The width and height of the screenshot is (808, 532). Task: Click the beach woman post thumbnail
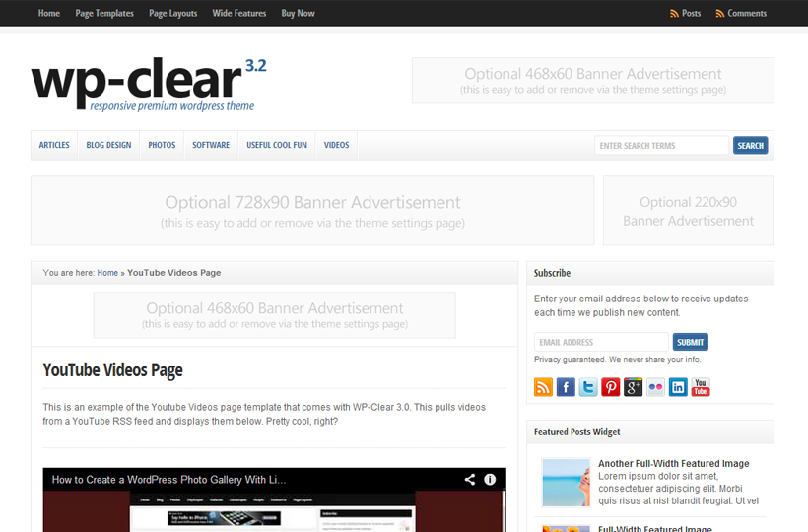(x=566, y=483)
